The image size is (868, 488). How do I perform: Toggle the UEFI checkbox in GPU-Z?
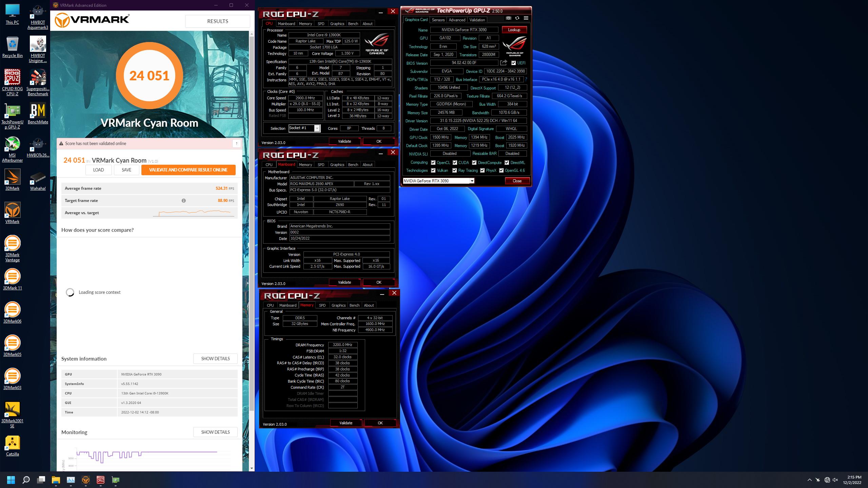pos(513,63)
